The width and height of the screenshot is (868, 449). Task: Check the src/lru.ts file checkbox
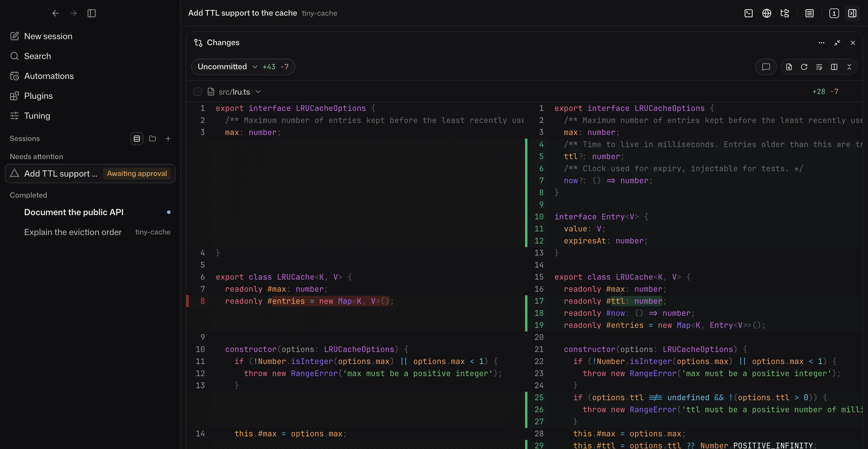(x=198, y=92)
